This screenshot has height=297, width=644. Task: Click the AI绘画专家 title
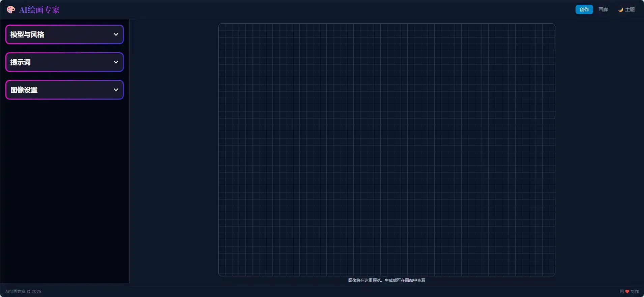(x=39, y=10)
